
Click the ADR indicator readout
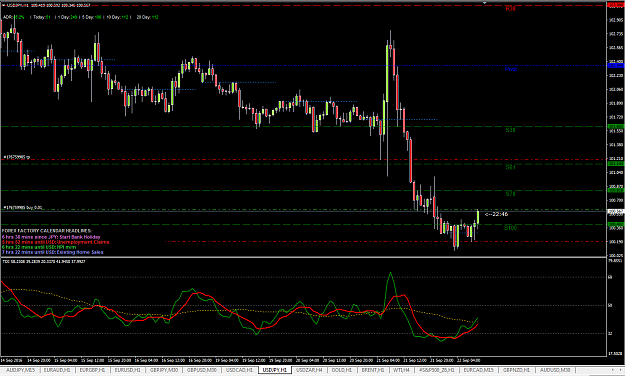coord(14,17)
